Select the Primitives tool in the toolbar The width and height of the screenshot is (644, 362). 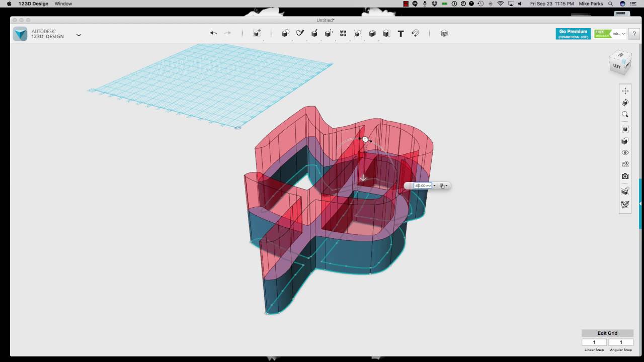(x=285, y=33)
